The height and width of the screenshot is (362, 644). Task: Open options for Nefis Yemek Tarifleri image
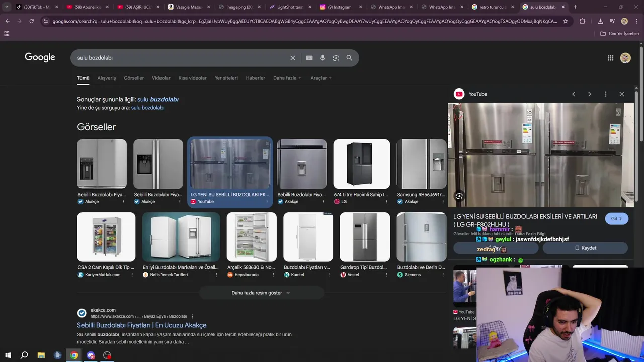coord(217,275)
